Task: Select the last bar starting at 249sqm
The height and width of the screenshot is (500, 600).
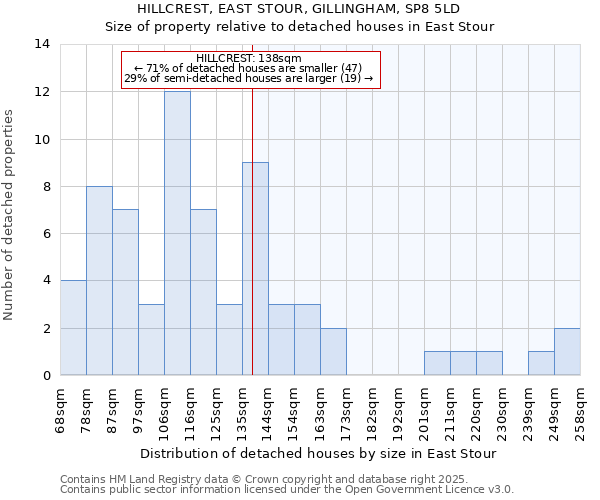Action: tap(567, 352)
